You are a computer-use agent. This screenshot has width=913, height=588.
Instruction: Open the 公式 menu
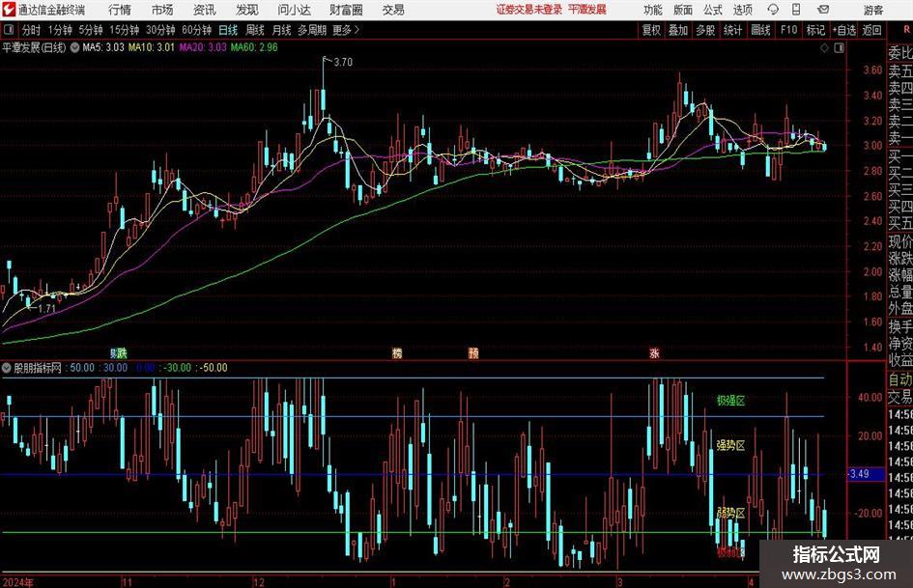[x=713, y=10]
